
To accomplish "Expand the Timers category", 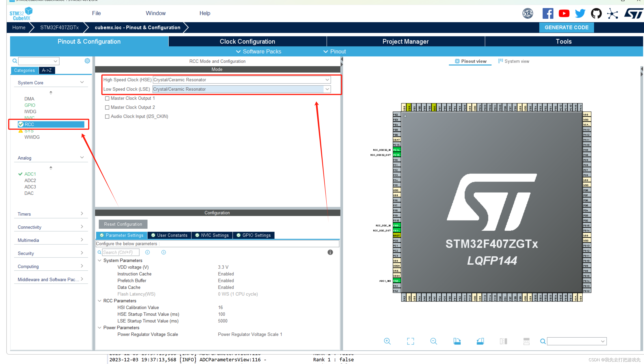I will click(82, 214).
